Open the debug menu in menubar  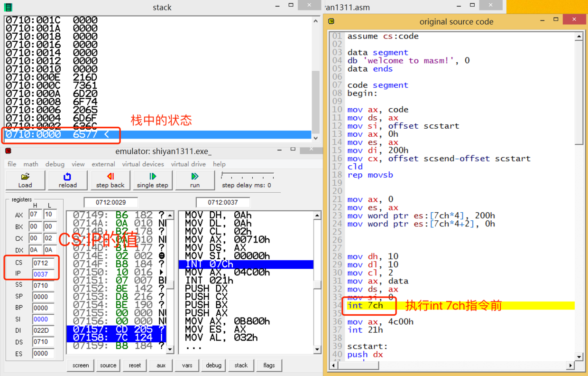tap(55, 164)
